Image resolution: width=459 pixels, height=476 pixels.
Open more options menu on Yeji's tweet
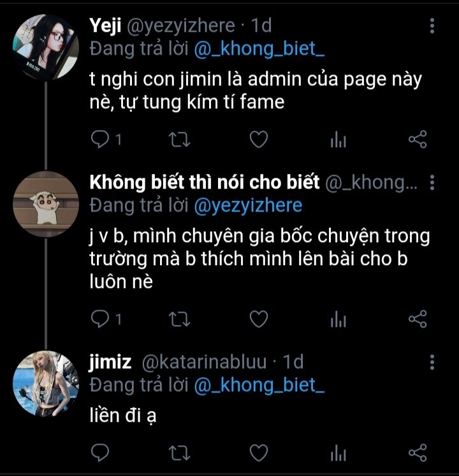click(433, 26)
